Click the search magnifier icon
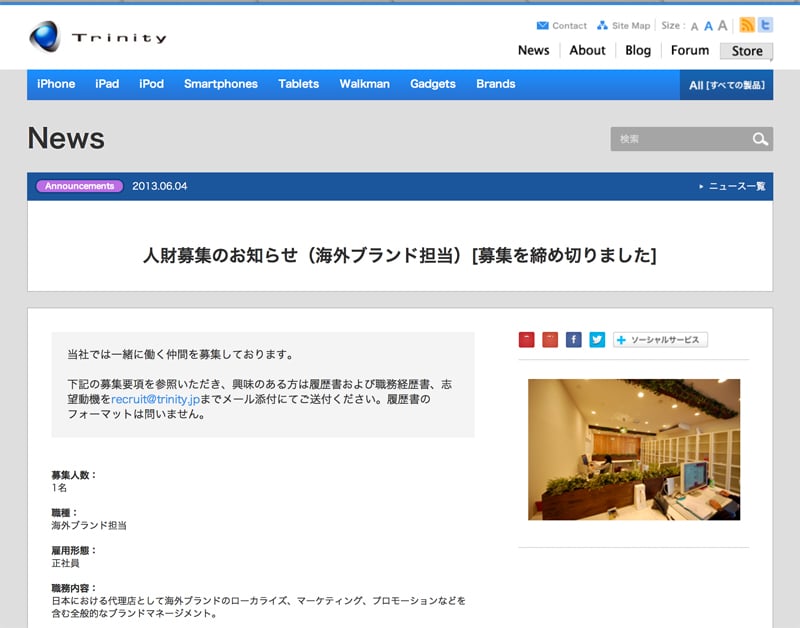Screen dimensions: 800x628 (760, 139)
